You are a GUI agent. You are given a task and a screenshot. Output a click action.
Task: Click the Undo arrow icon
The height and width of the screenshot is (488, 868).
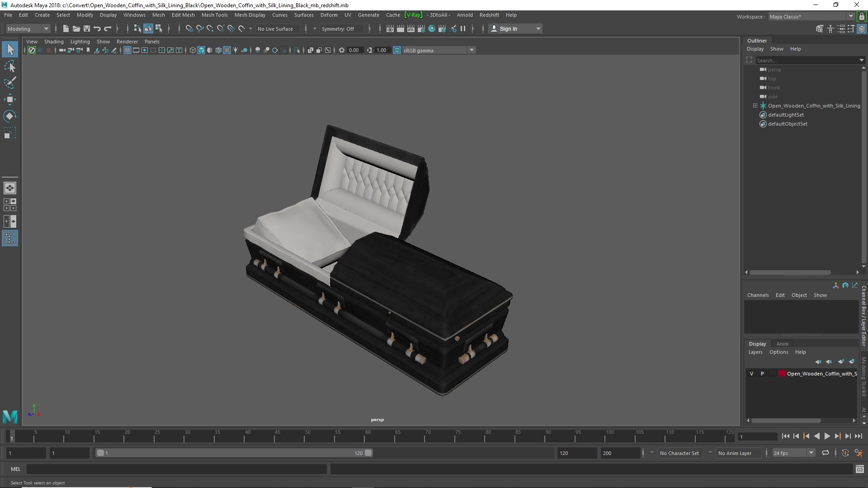[x=97, y=28]
